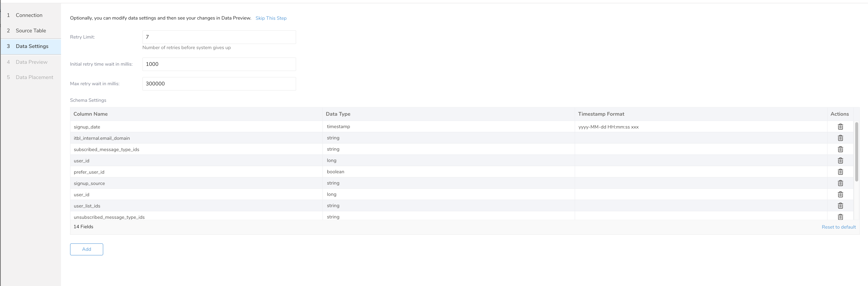868x286 pixels.
Task: Click the Skip This Step link
Action: pyautogui.click(x=270, y=18)
